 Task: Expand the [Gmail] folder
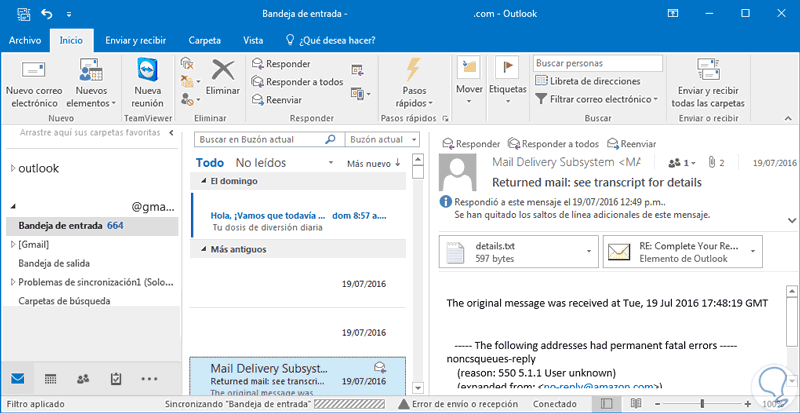click(x=13, y=245)
